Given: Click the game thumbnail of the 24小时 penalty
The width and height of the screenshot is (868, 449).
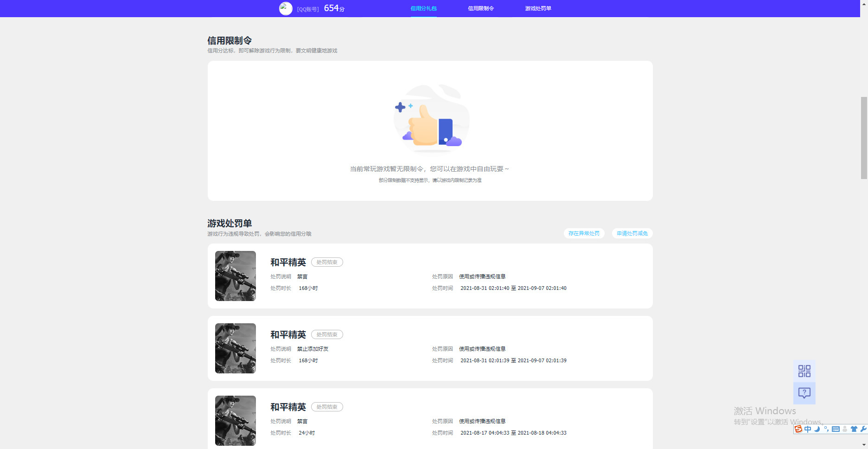Looking at the screenshot, I should 236,421.
